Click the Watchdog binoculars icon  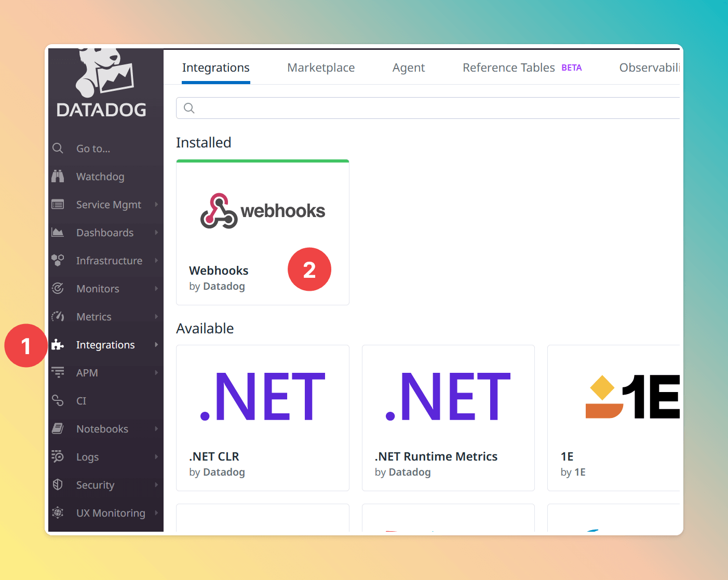point(58,177)
